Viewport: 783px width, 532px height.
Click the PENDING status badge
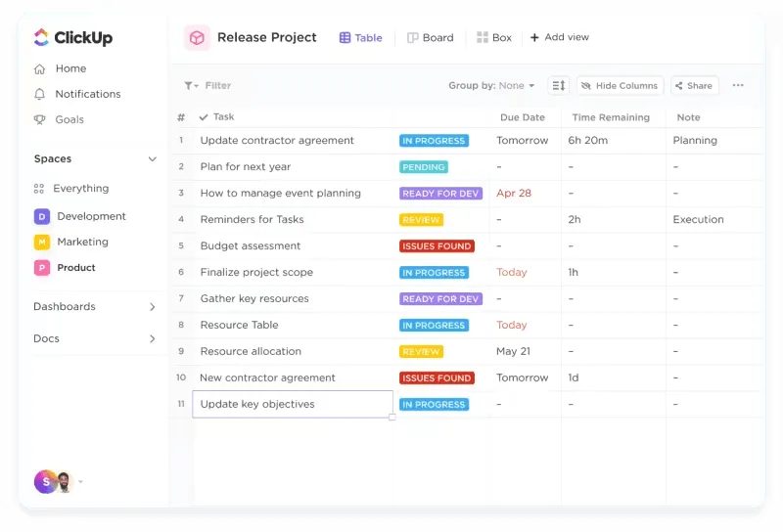tap(424, 167)
